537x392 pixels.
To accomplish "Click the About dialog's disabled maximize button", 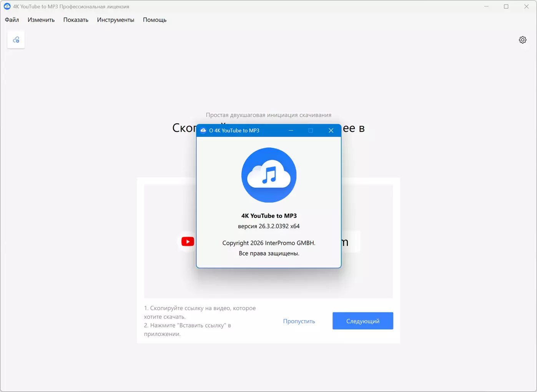I will point(311,130).
